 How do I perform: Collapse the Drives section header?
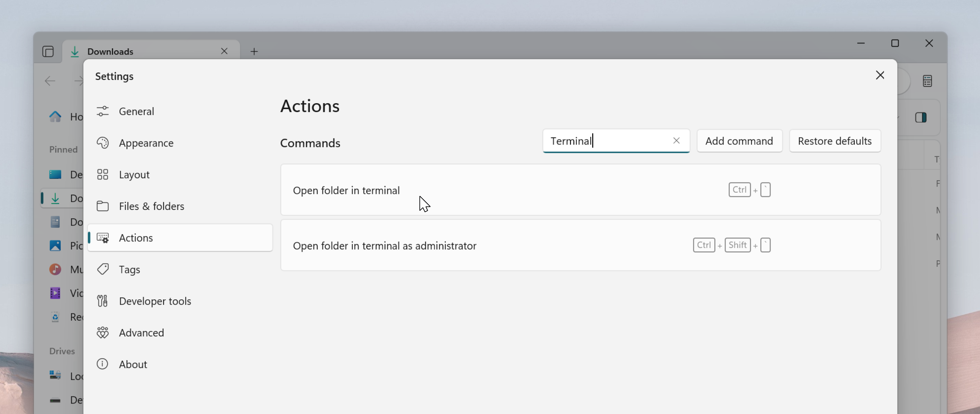62,351
